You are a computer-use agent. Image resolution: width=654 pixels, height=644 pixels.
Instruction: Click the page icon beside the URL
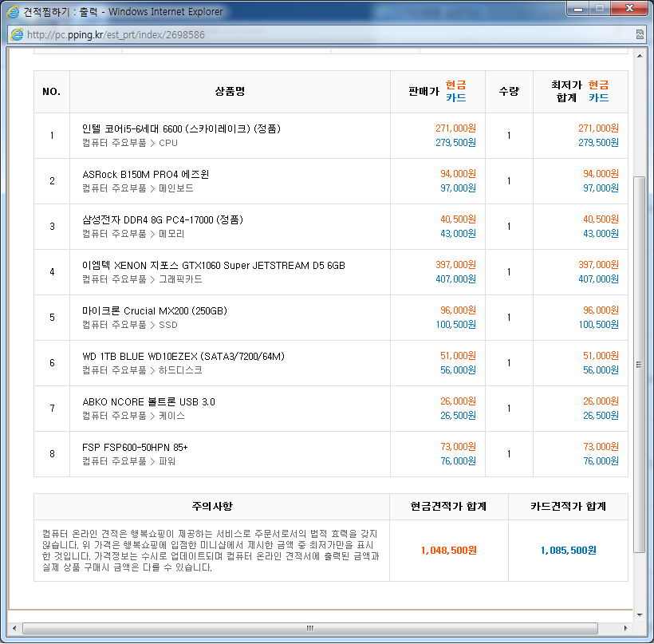coord(17,34)
